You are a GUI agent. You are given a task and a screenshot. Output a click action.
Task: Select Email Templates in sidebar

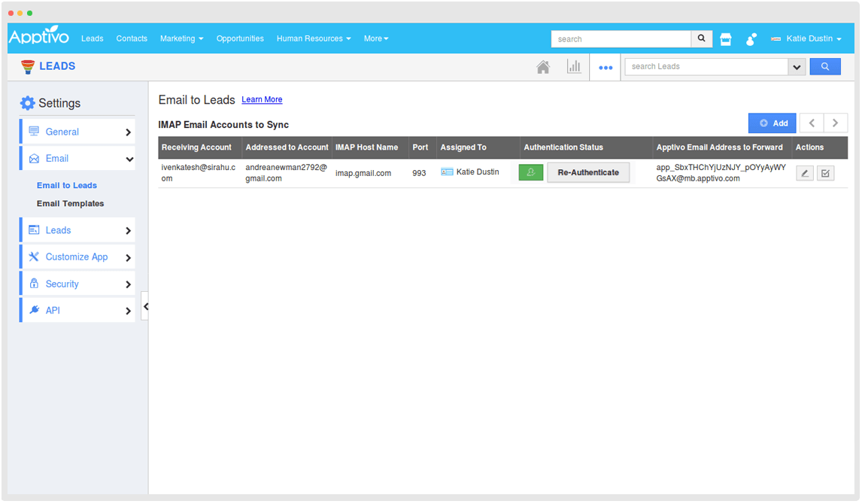[x=71, y=204]
